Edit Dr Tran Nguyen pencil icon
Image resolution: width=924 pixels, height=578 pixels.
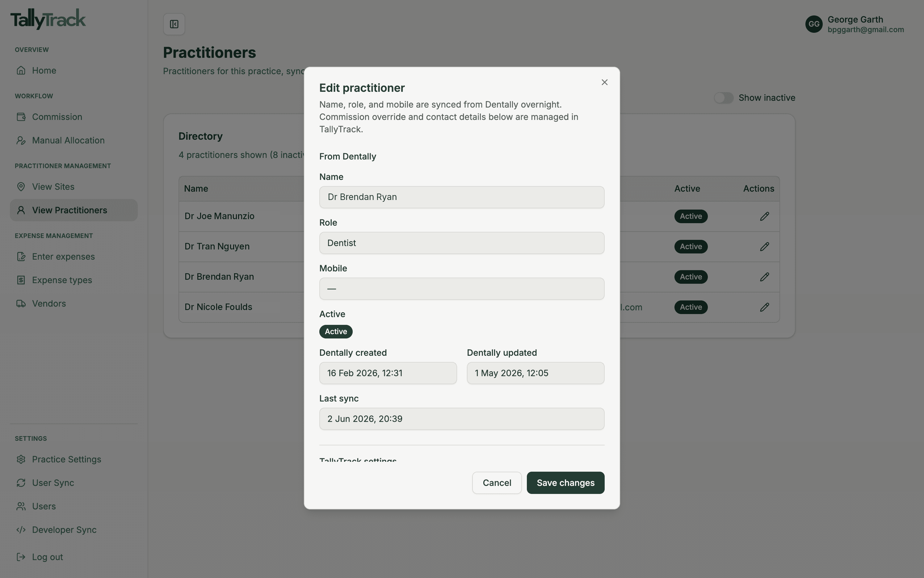[x=764, y=247]
